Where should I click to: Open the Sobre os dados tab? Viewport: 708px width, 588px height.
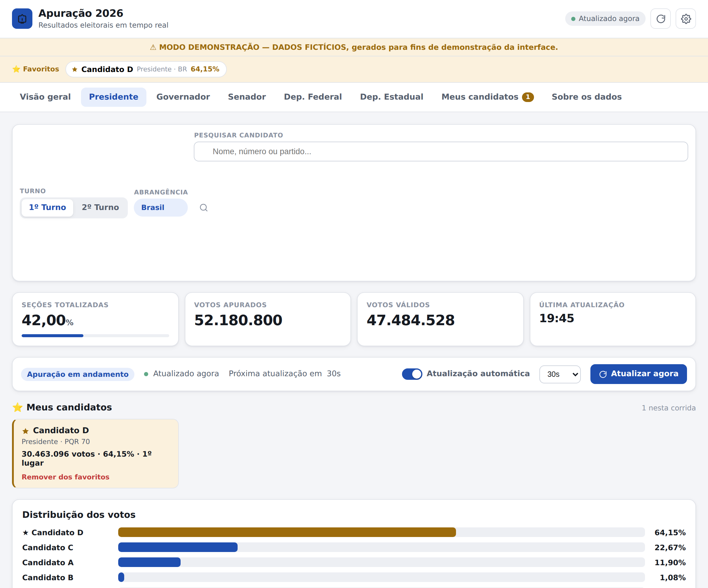coord(586,97)
